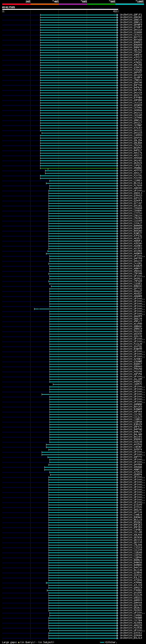
Task: Click hit label UniRef100_P36861
Action: click(131, 590)
